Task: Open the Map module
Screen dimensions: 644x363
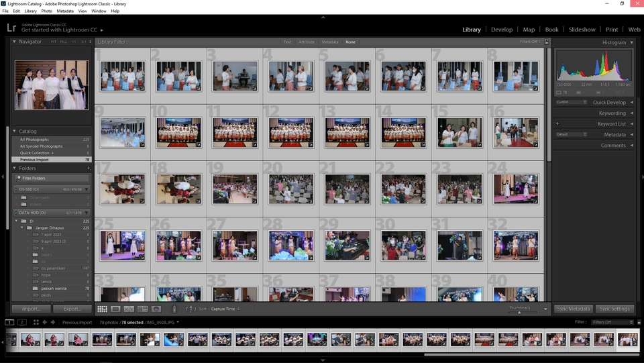Action: point(529,30)
